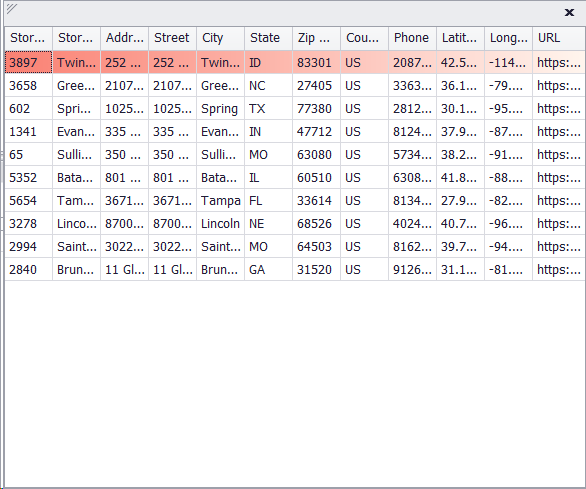
Task: Click longitude cell '-114...'
Action: pos(508,62)
